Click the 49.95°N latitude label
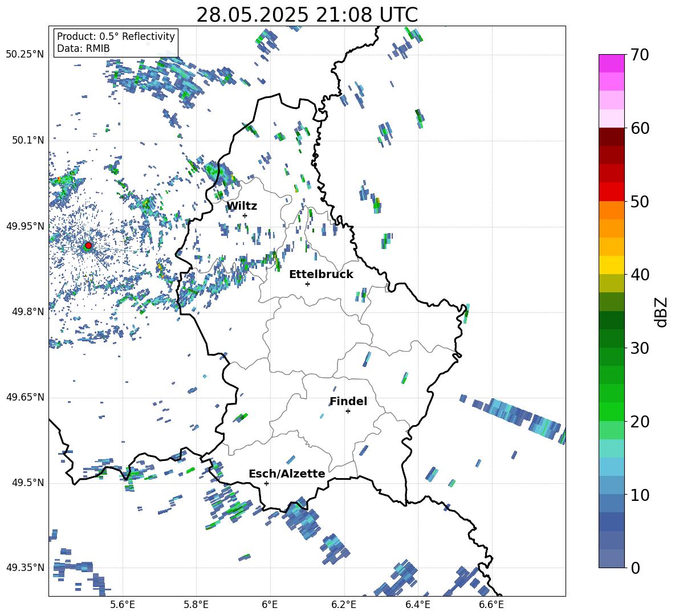The image size is (675, 616). [x=25, y=226]
